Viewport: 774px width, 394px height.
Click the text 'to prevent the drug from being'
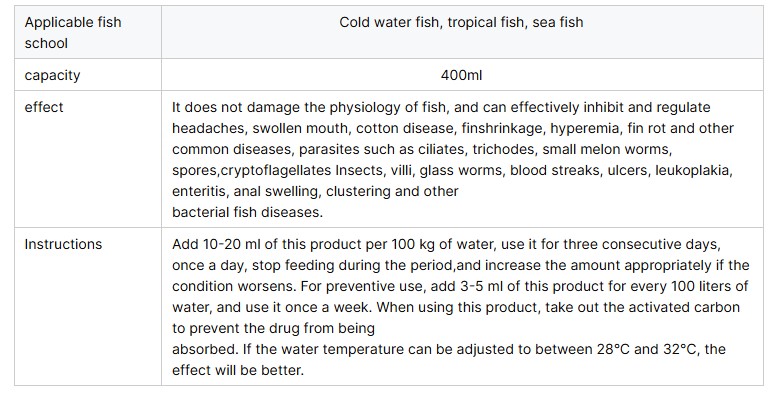(x=273, y=328)
